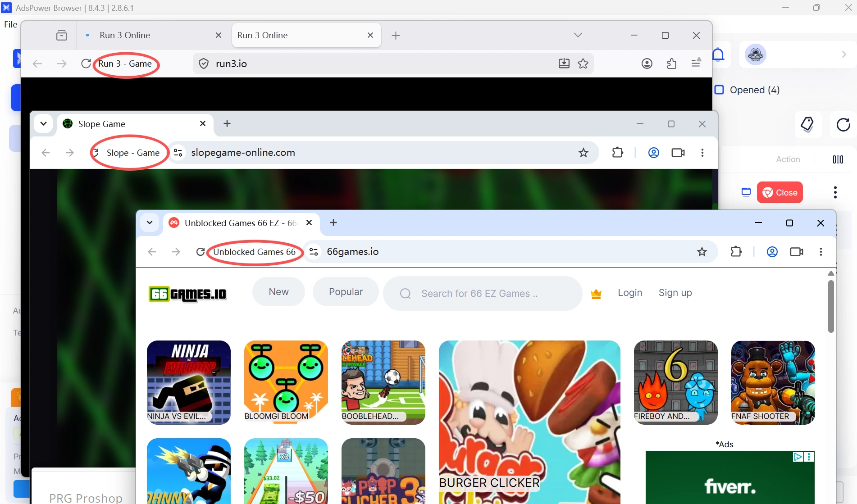857x504 pixels.
Task: Go back in the 66games window
Action: (152, 252)
